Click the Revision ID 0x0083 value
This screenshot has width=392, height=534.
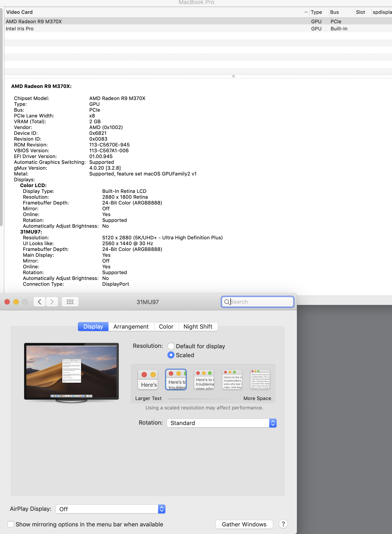[x=98, y=139]
